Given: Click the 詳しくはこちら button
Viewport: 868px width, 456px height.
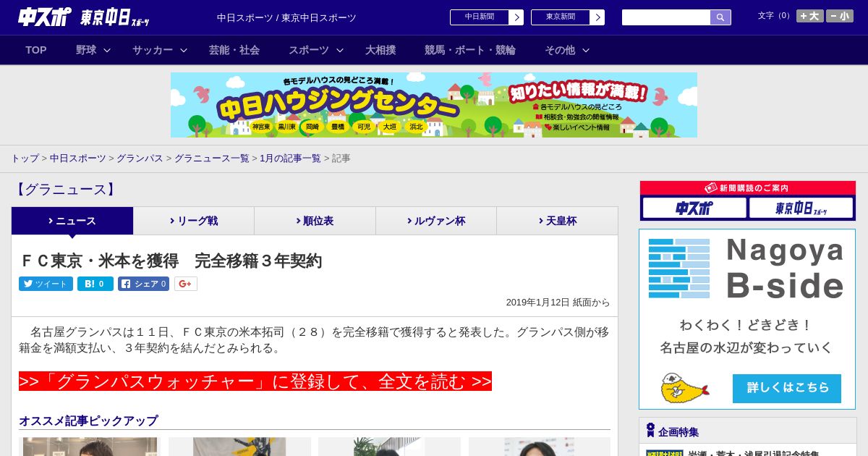Looking at the screenshot, I should point(787,388).
